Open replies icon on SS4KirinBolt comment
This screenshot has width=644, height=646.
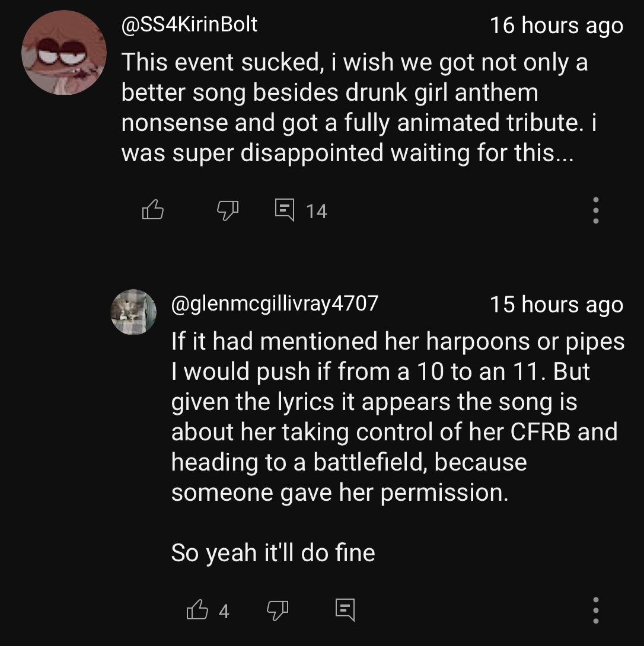pyautogui.click(x=285, y=210)
